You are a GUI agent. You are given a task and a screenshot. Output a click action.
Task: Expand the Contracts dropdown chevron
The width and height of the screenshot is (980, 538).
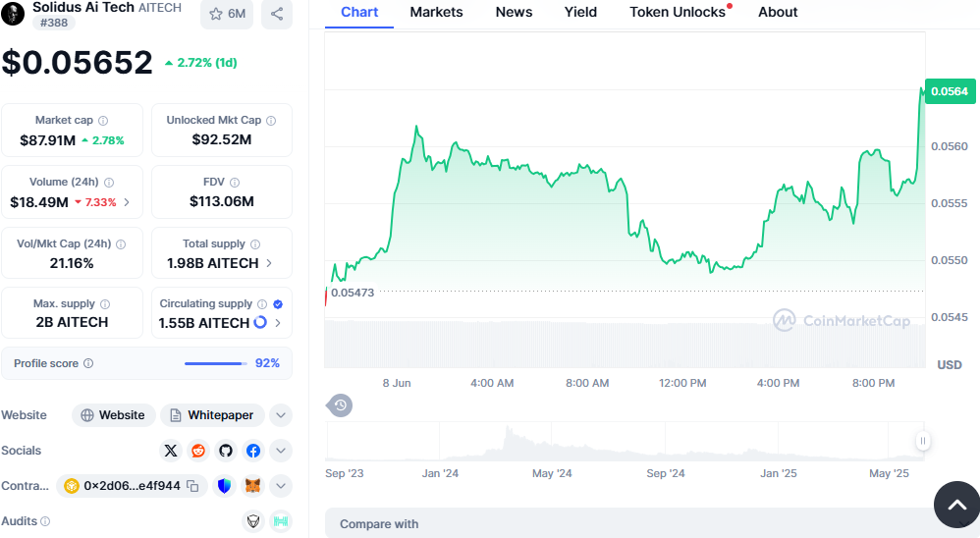point(281,486)
